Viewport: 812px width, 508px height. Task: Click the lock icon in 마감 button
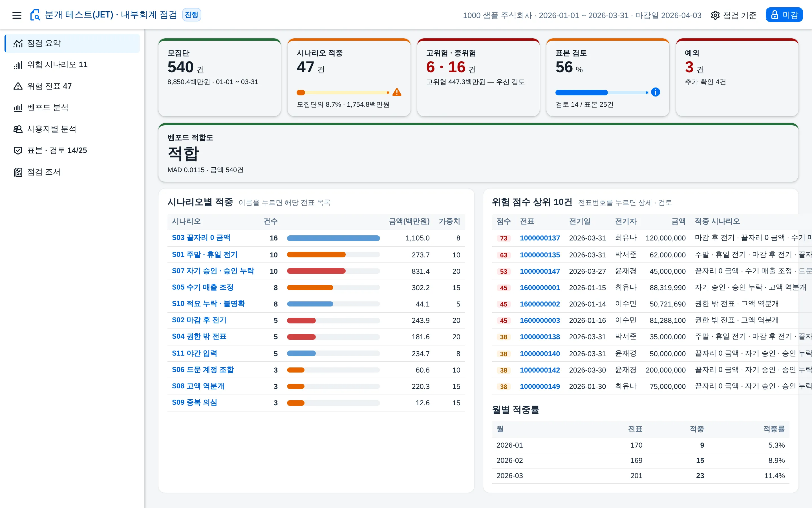point(775,15)
